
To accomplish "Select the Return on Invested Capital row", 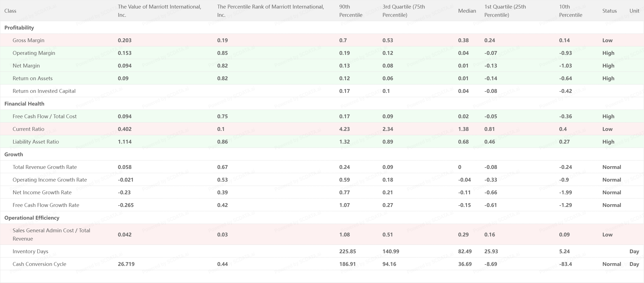I will 44,91.
